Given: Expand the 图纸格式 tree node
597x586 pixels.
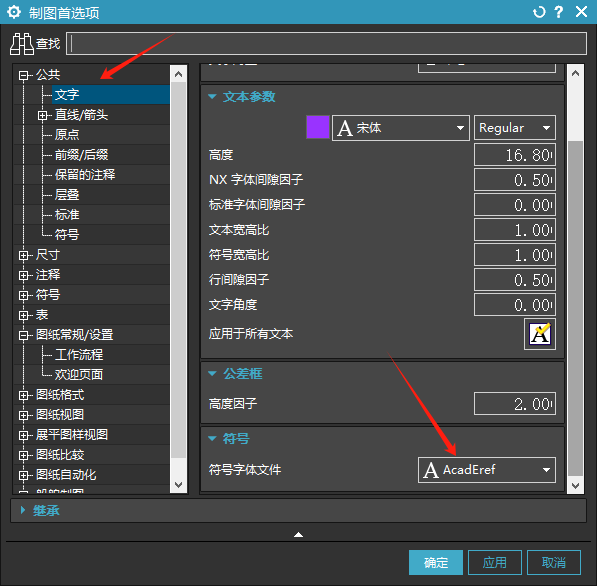Looking at the screenshot, I should (x=24, y=395).
